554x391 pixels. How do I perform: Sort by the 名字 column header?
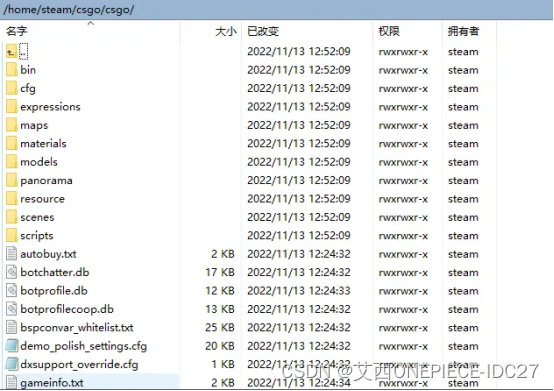(17, 31)
